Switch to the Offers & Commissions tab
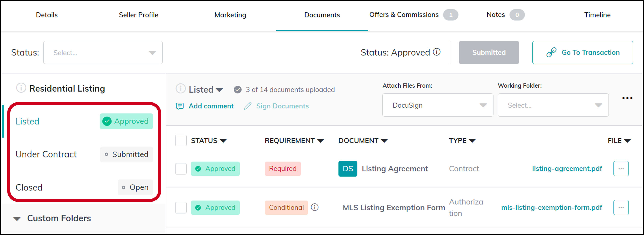Viewport: 644px width, 235px height. [x=404, y=15]
